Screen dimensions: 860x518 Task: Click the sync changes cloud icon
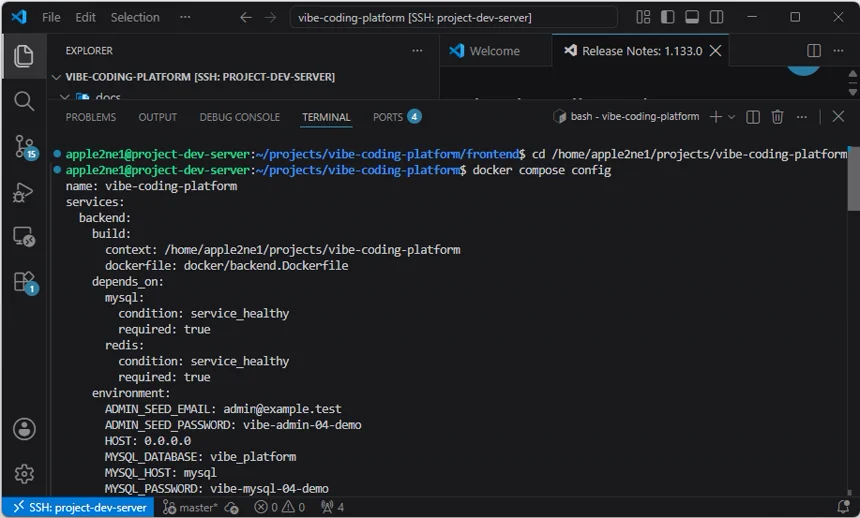231,508
